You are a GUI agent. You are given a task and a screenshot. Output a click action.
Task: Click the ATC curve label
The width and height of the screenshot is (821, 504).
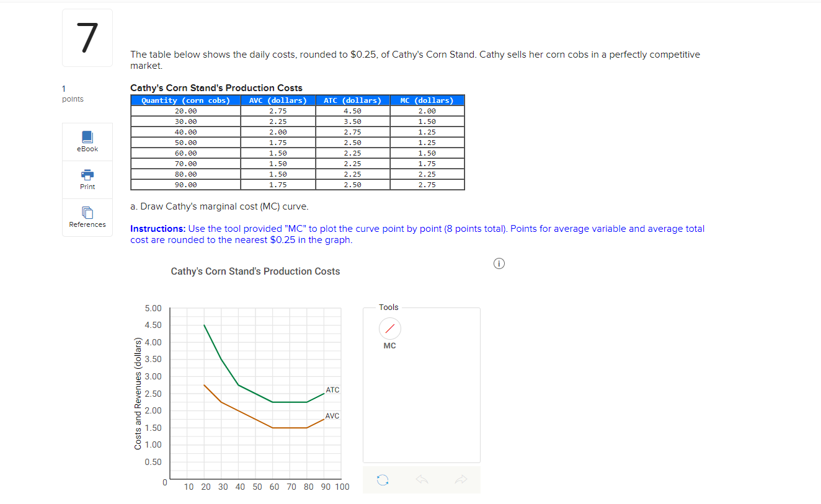pos(332,390)
